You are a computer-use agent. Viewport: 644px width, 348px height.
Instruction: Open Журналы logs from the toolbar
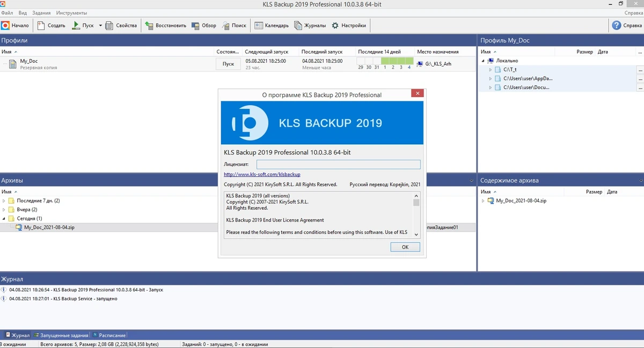310,25
